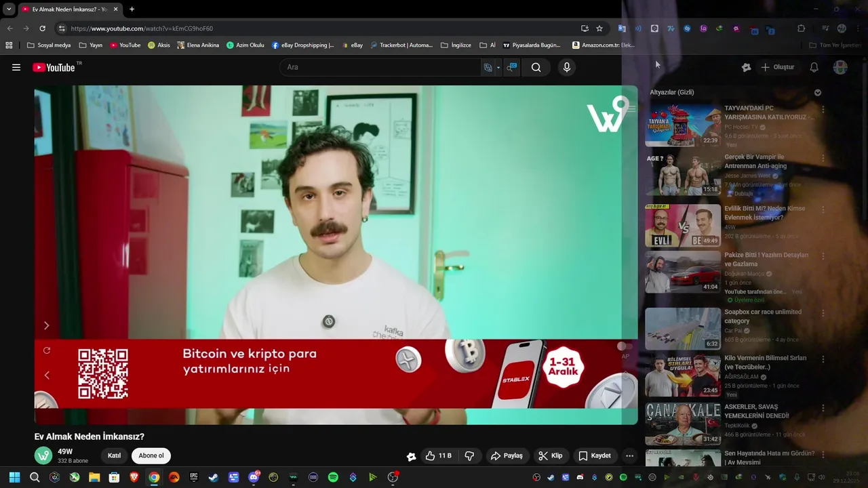Open Yayın bookmarks folder

point(90,45)
